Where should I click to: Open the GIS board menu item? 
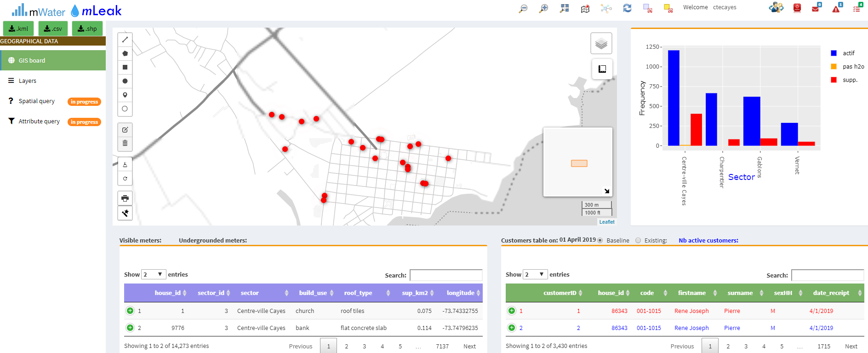click(53, 60)
